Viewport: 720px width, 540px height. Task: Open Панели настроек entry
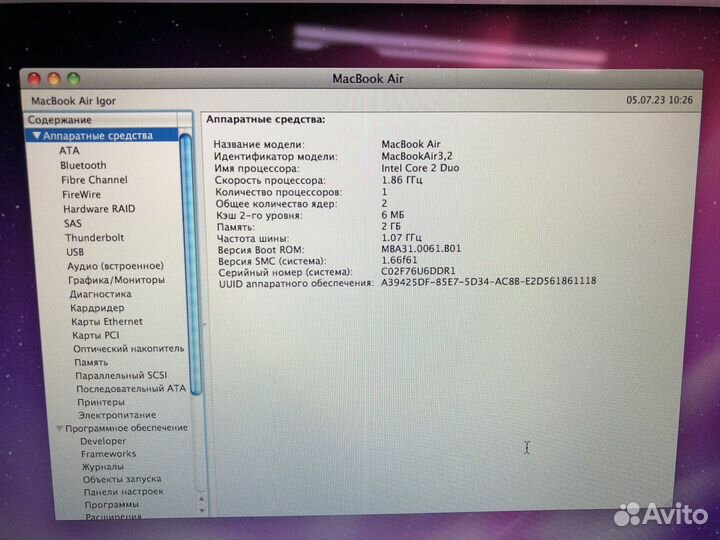point(124,492)
